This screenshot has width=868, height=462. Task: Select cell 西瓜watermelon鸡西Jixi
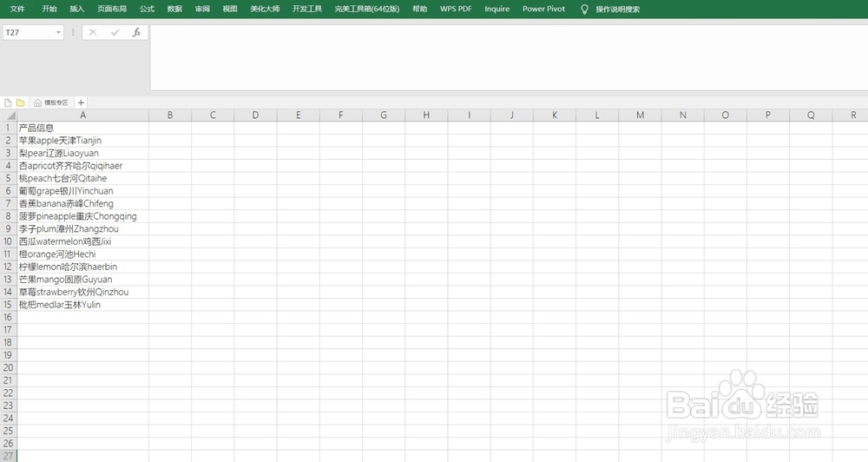pyautogui.click(x=83, y=241)
